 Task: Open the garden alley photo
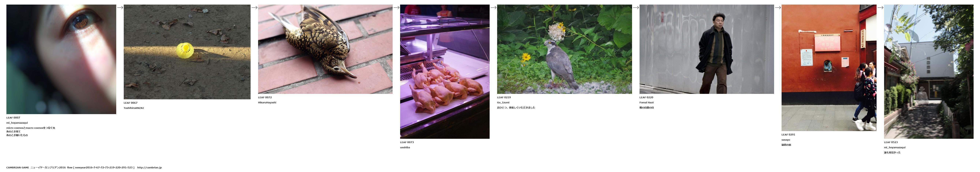pyautogui.click(x=928, y=71)
